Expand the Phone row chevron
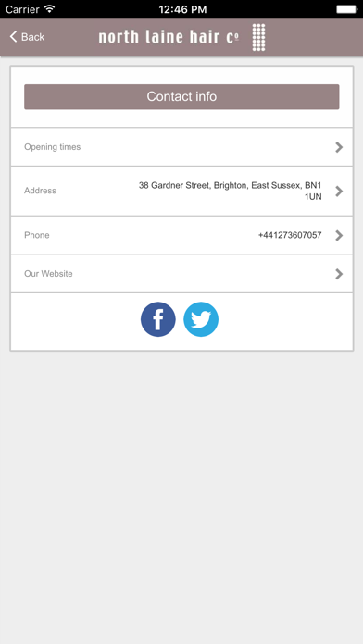This screenshot has height=644, width=363. pyautogui.click(x=339, y=235)
